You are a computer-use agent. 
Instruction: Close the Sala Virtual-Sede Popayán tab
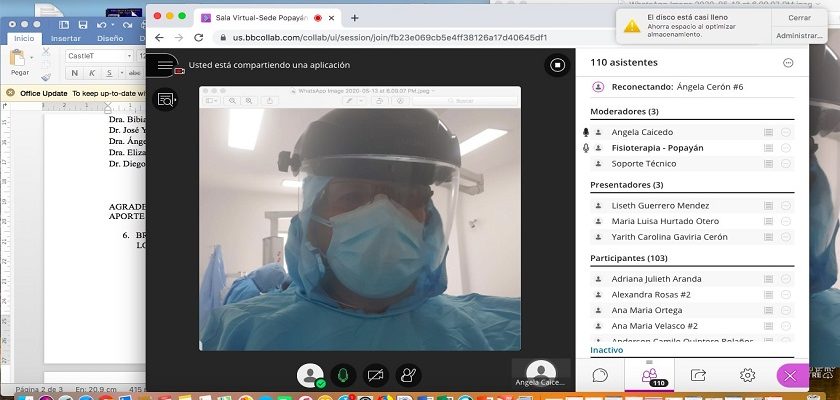click(331, 18)
